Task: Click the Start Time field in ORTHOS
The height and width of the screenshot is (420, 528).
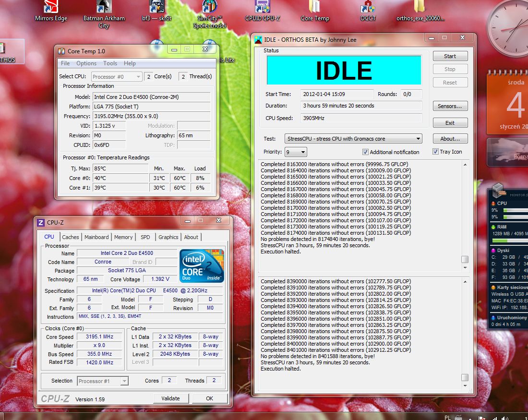Action: pyautogui.click(x=337, y=94)
